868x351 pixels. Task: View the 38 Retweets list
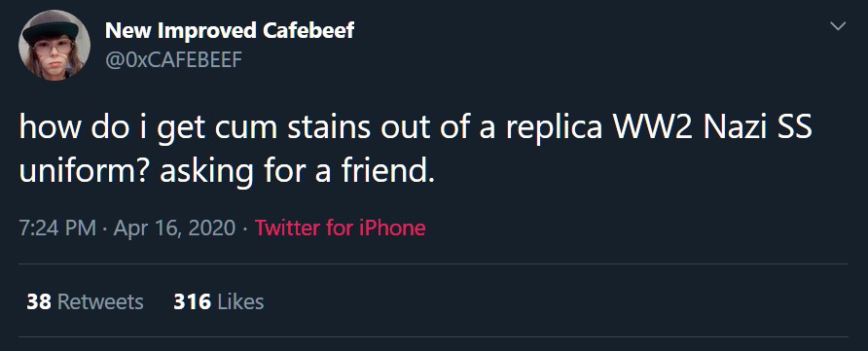(85, 301)
